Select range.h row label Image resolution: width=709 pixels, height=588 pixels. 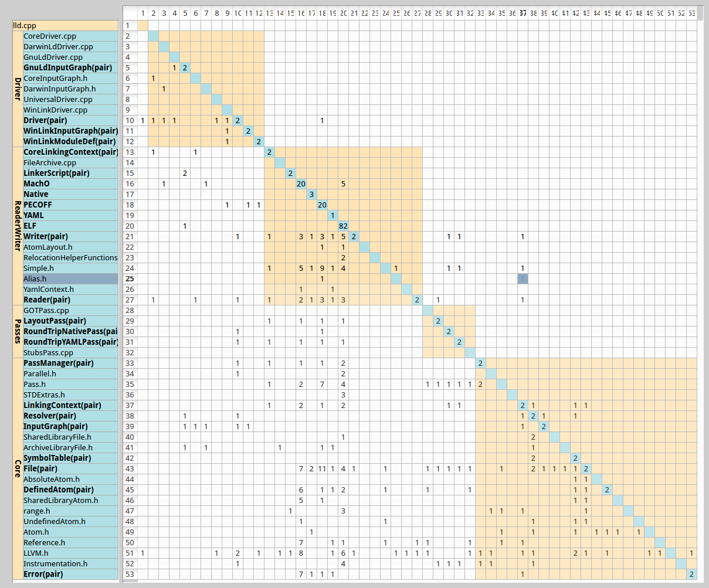click(x=70, y=511)
